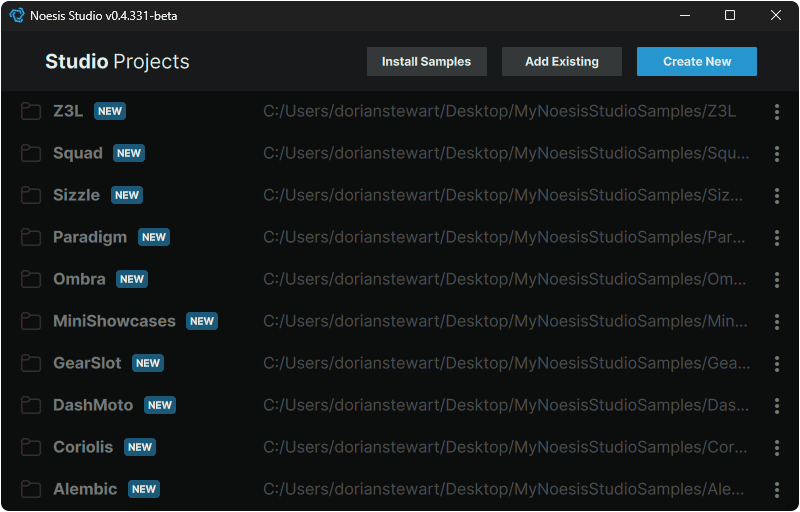Click the NEW badge next to Squad
The width and height of the screenshot is (800, 512).
tap(129, 153)
